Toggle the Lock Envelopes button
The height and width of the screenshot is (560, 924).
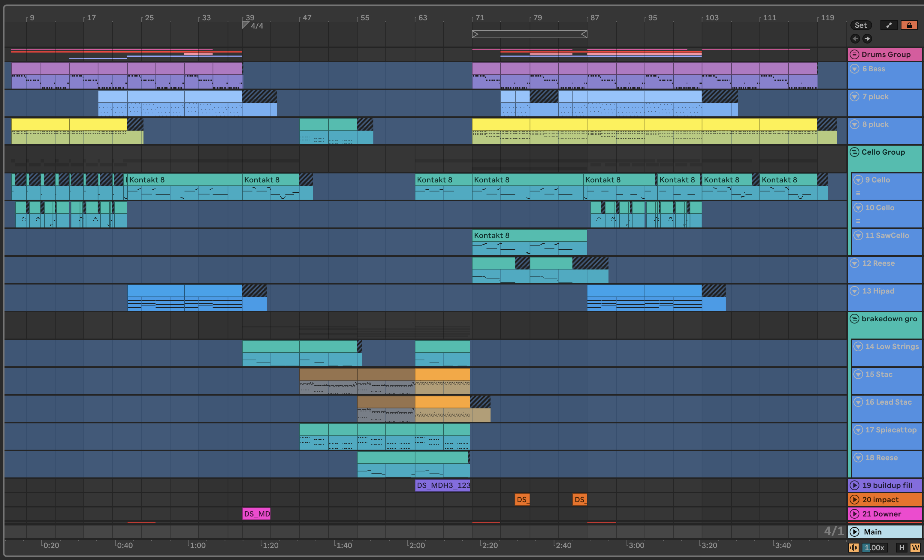click(909, 25)
